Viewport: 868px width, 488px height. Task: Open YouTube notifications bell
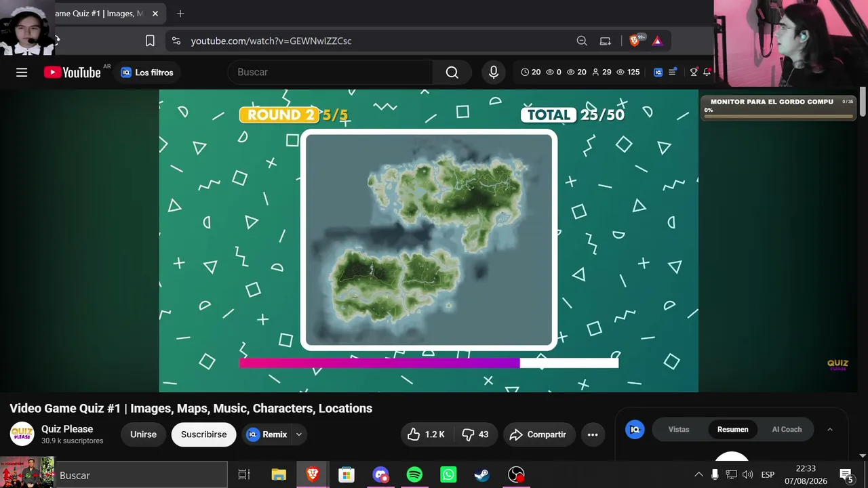pyautogui.click(x=707, y=72)
